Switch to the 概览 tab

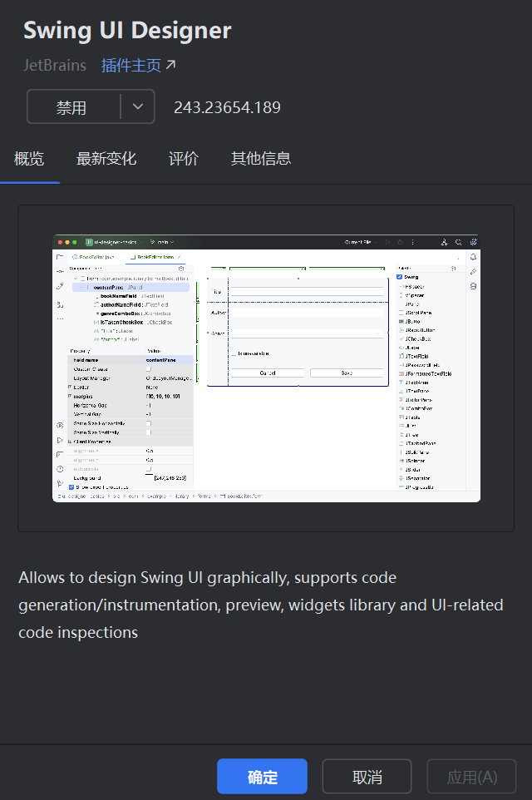(x=29, y=159)
